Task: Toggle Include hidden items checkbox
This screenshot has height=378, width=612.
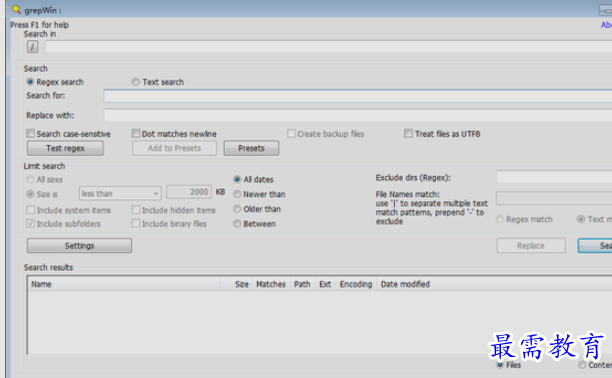Action: pos(136,210)
